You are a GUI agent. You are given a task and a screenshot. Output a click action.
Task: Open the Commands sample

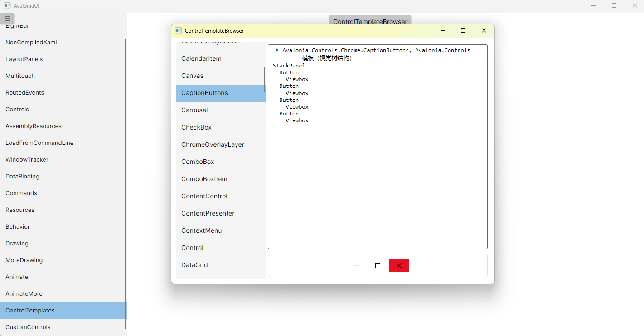(x=63, y=193)
